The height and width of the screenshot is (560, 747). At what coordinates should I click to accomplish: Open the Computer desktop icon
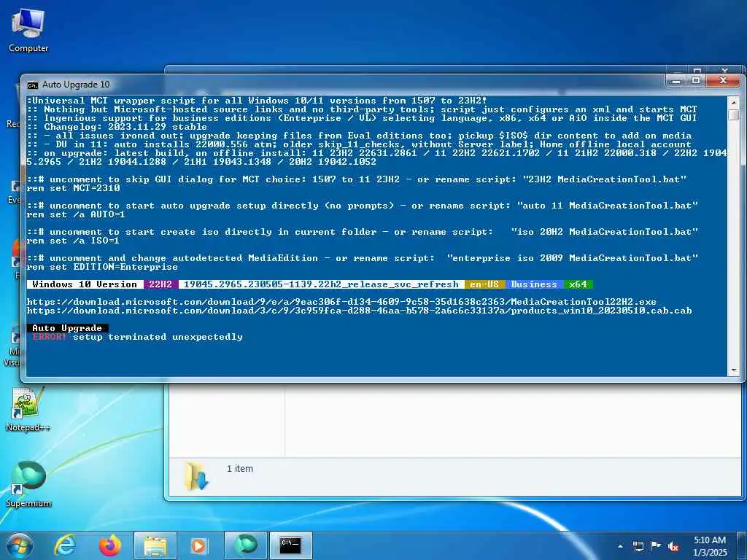(x=28, y=31)
